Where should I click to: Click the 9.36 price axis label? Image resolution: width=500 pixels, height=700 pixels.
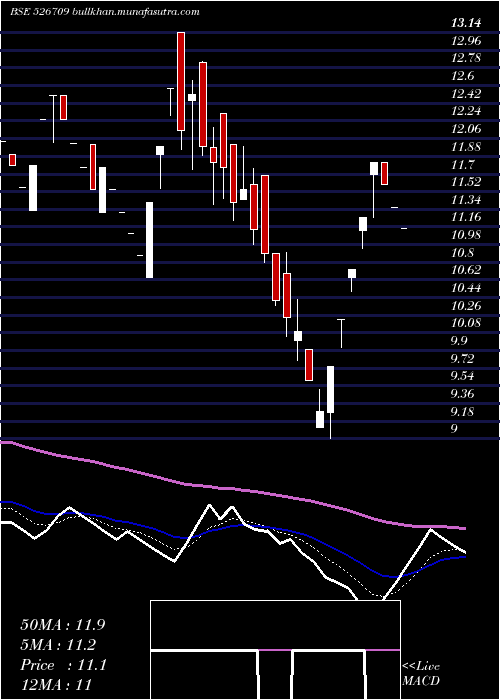[462, 394]
